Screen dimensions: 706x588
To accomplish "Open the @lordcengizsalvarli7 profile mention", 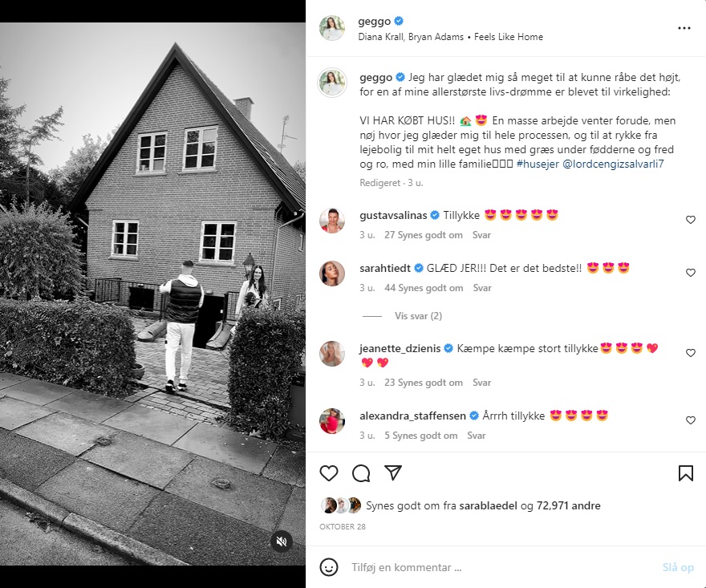I will (x=613, y=164).
